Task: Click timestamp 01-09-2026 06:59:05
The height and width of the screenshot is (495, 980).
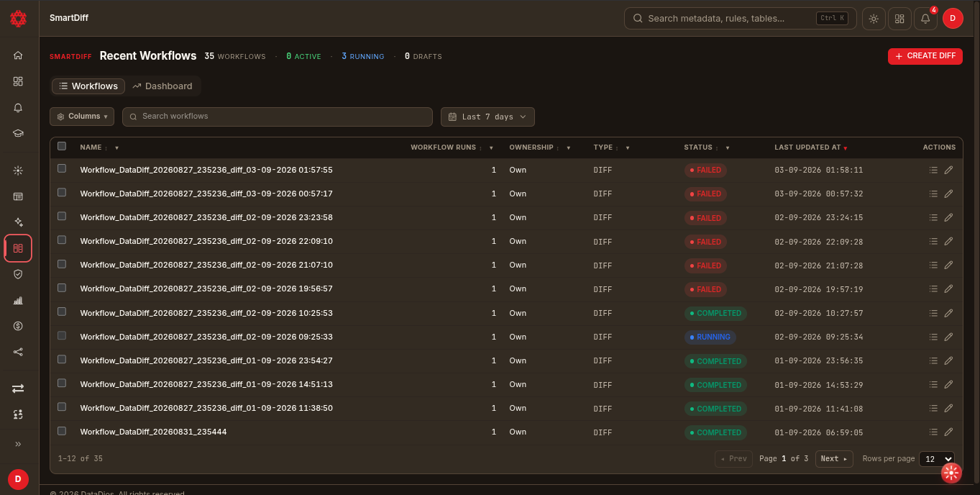Action: coord(818,432)
